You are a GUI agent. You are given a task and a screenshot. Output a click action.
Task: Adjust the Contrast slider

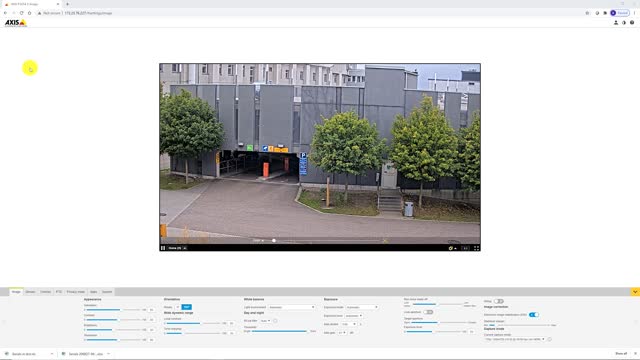click(x=113, y=320)
